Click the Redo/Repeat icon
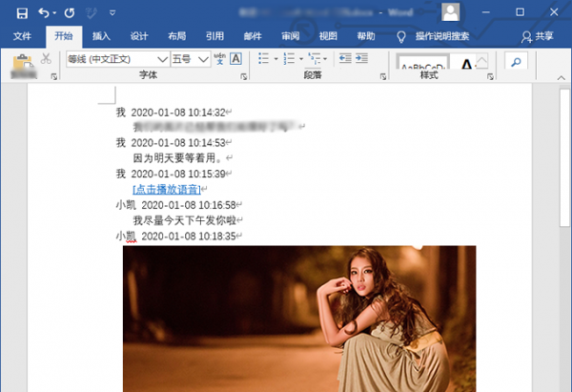Viewport: 572px width, 392px height. [x=70, y=13]
